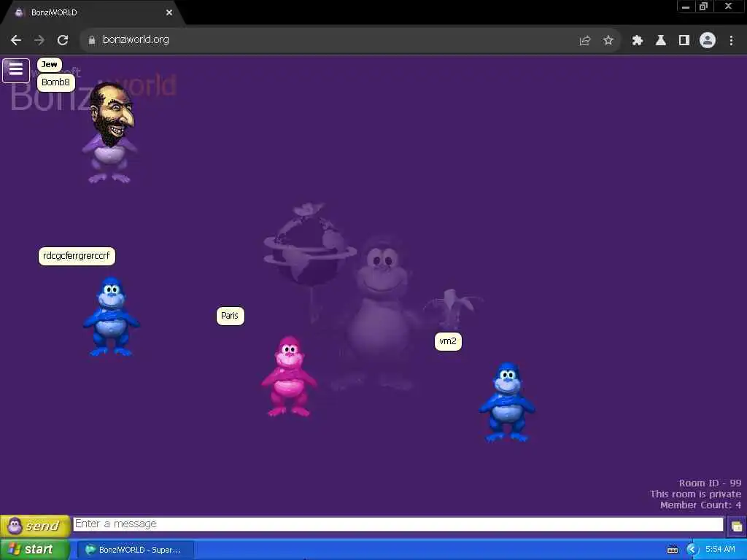Click the vm2 name label
The image size is (747, 560).
pyautogui.click(x=448, y=341)
